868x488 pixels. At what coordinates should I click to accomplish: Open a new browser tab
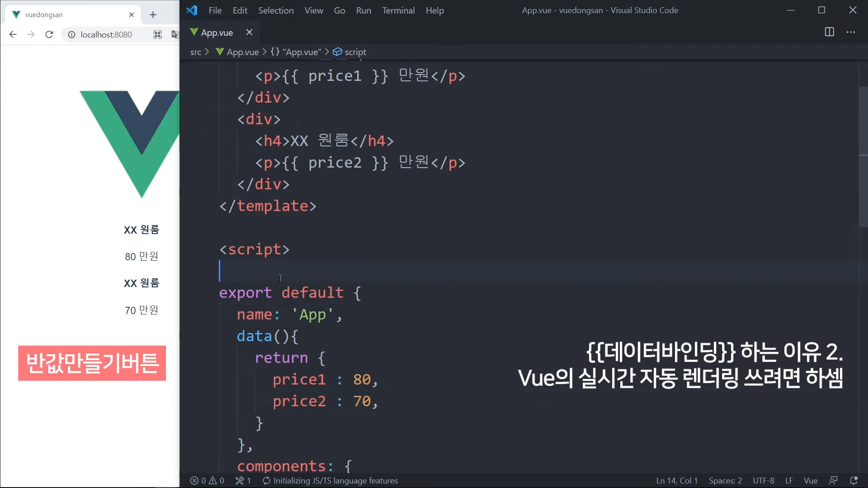coord(153,14)
